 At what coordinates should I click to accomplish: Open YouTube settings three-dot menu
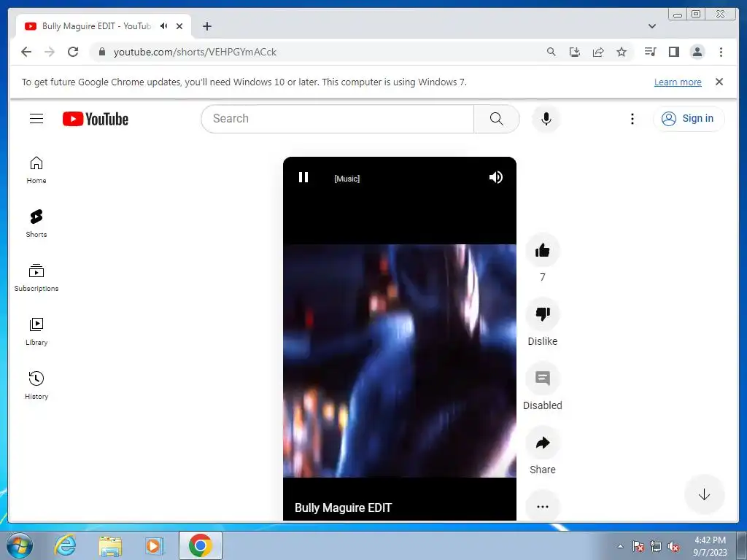tap(632, 119)
